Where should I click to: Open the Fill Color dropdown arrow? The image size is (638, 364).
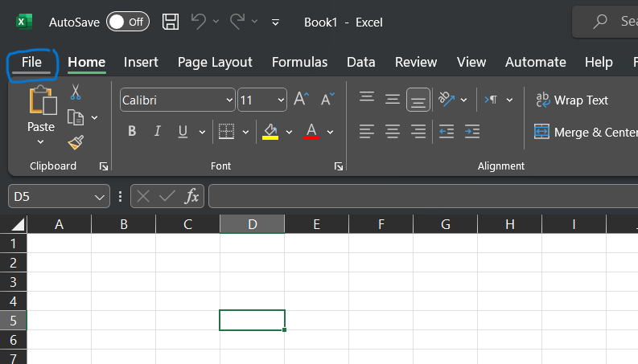click(x=290, y=132)
